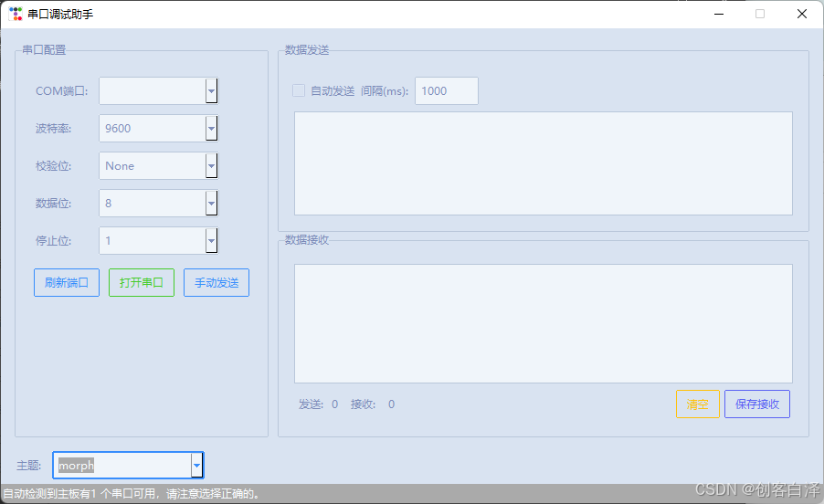Open the 停止位 1 dropdown arrow
The image size is (824, 504).
[x=211, y=241]
